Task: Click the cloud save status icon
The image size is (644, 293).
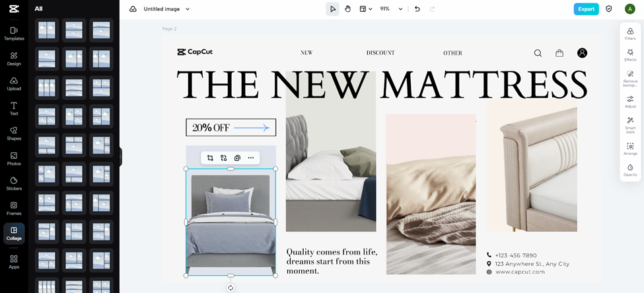Action: 133,9
